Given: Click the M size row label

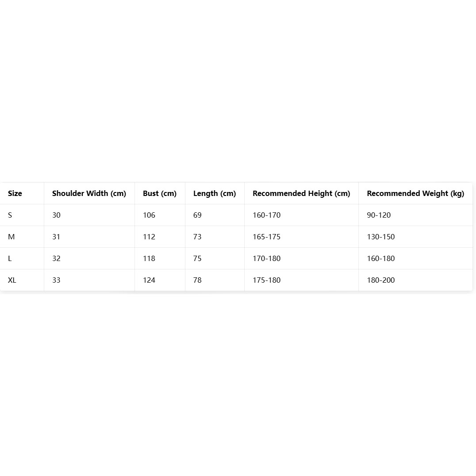Looking at the screenshot, I should point(12,237).
